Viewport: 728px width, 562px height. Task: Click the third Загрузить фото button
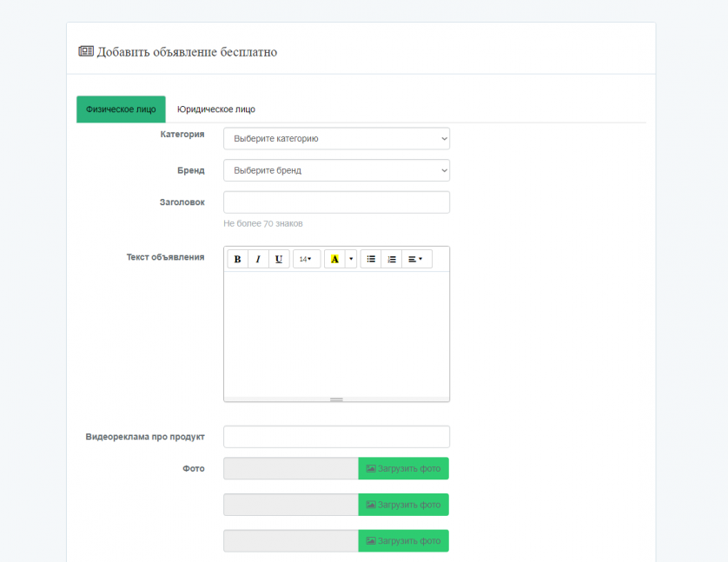point(403,540)
